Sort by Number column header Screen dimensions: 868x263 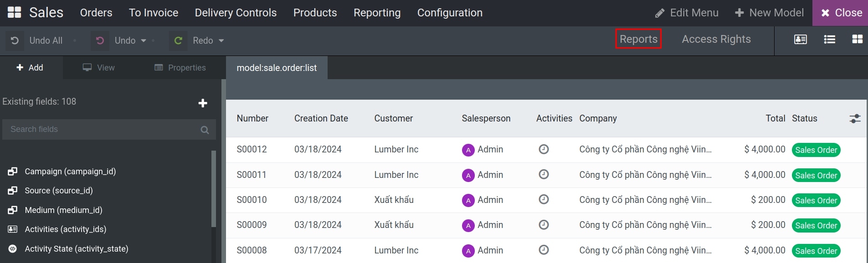[252, 118]
